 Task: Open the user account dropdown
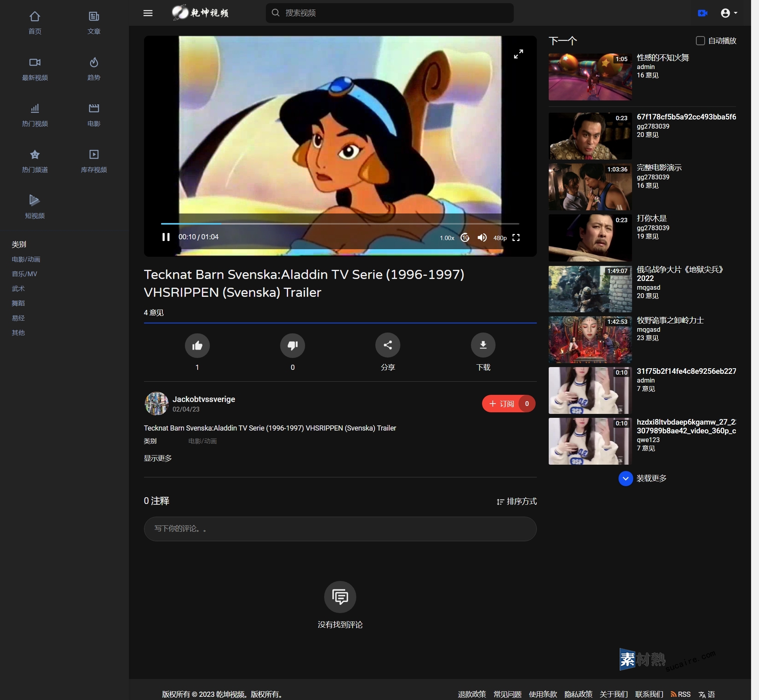click(729, 13)
